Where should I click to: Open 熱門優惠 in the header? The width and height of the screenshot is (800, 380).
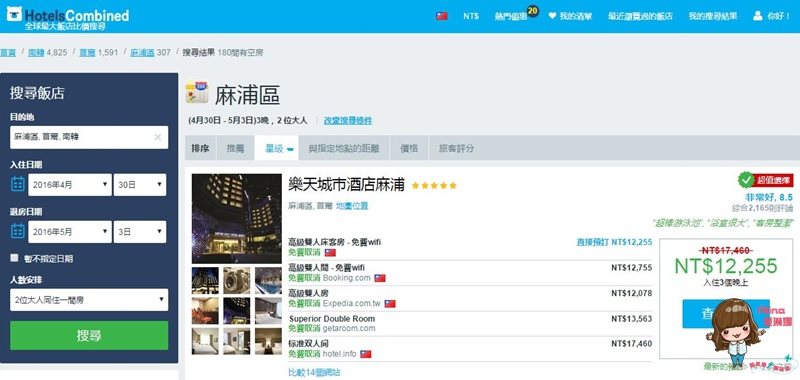[511, 16]
